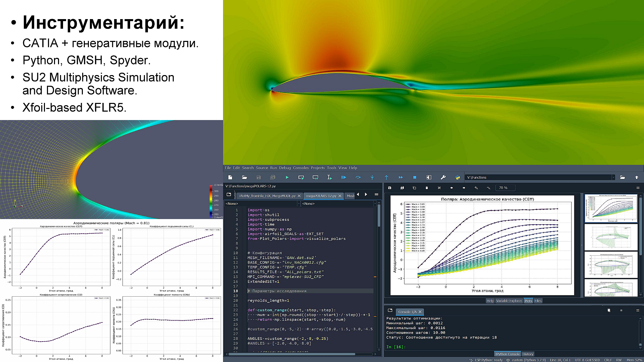This screenshot has width=644, height=362.
Task: Run the current file with green play
Action: tap(287, 177)
